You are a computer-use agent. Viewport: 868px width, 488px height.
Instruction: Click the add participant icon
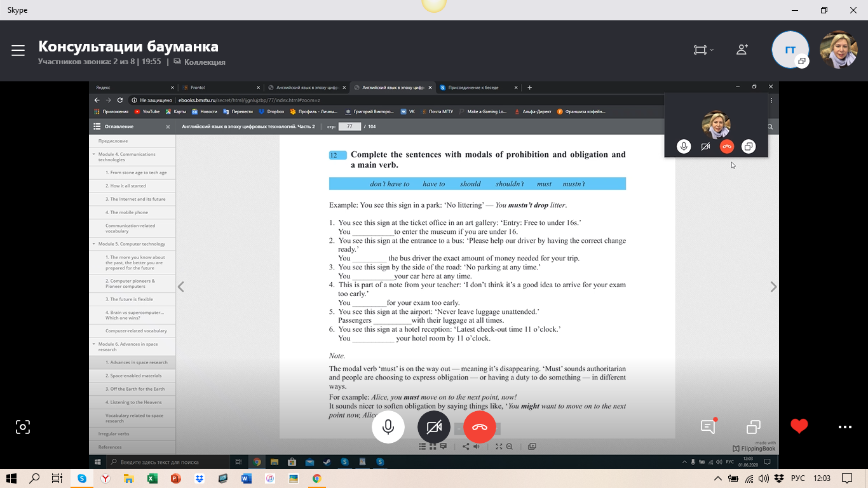click(742, 50)
